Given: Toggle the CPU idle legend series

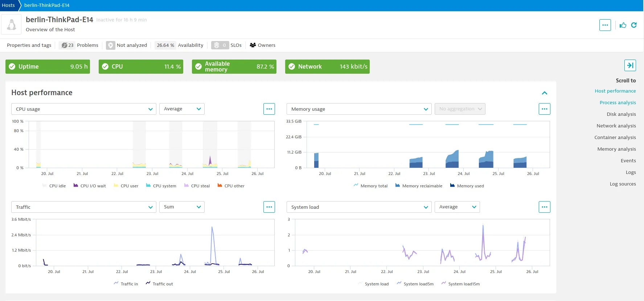Looking at the screenshot, I should 54,186.
